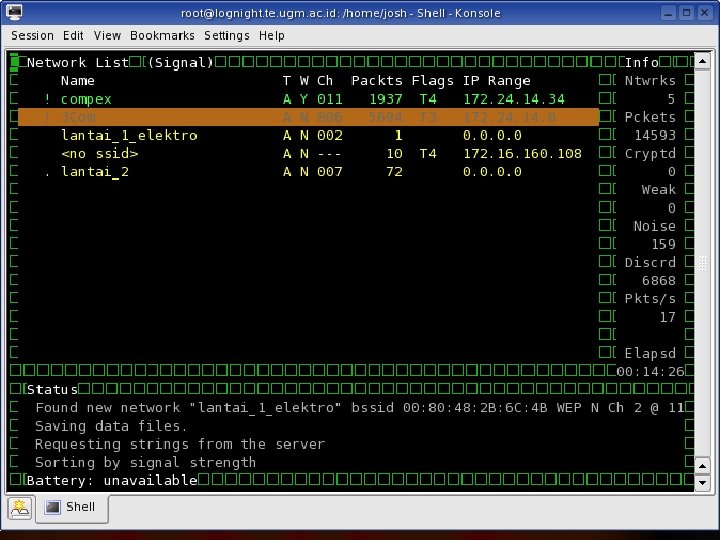Select the compex network row
Screen dimensions: 720x540
(308, 99)
